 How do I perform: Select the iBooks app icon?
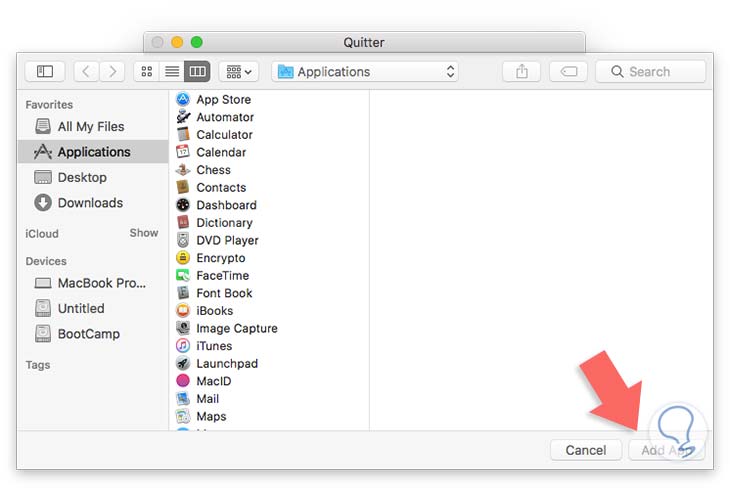pyautogui.click(x=183, y=311)
